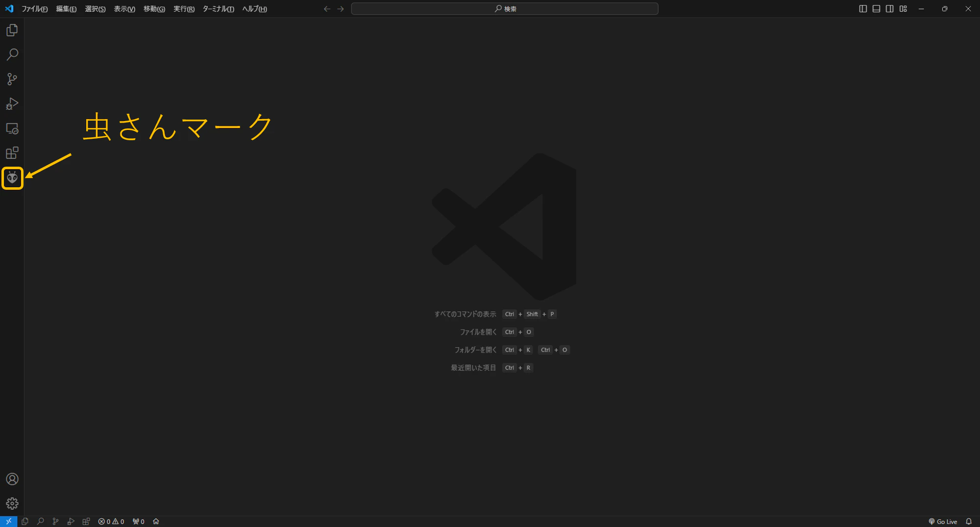980x527 pixels.
Task: Minimize the VS Code window
Action: pos(921,9)
